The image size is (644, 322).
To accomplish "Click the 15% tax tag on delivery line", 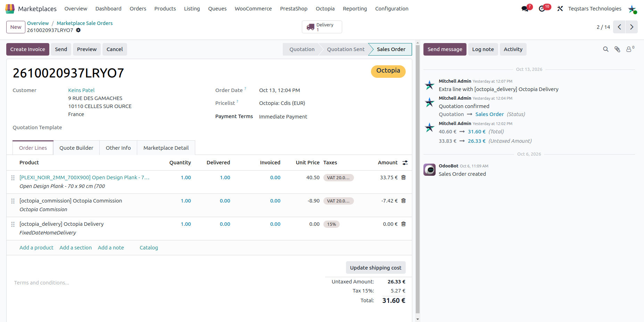I will (x=331, y=224).
